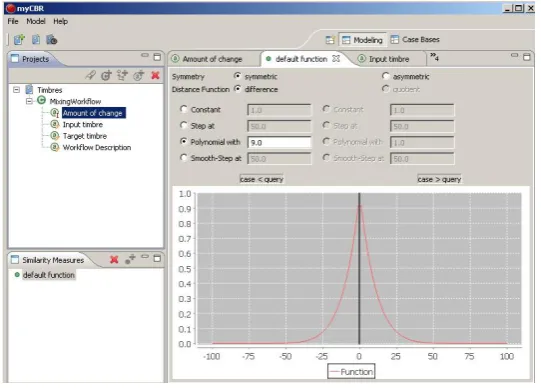Maximize the editor area
Screen dimensions: 541x388
pyautogui.click(x=527, y=57)
